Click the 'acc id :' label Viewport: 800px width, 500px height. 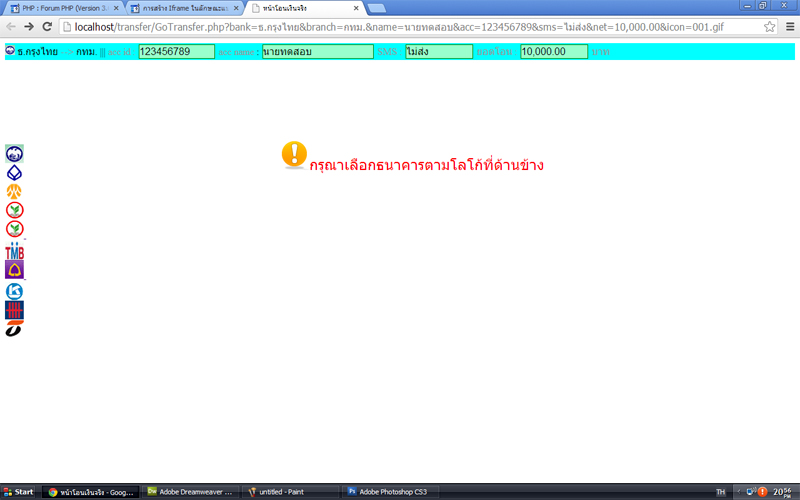click(121, 52)
